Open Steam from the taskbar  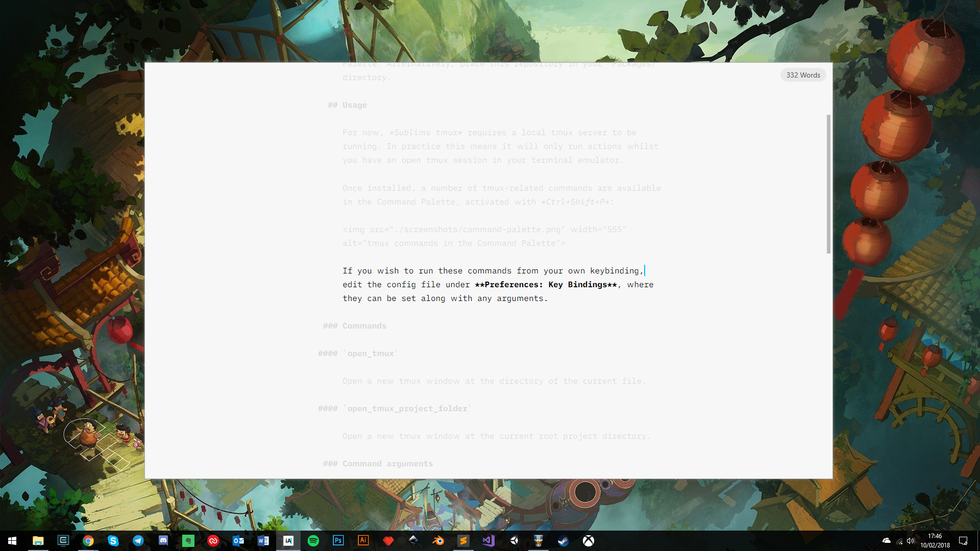point(563,541)
